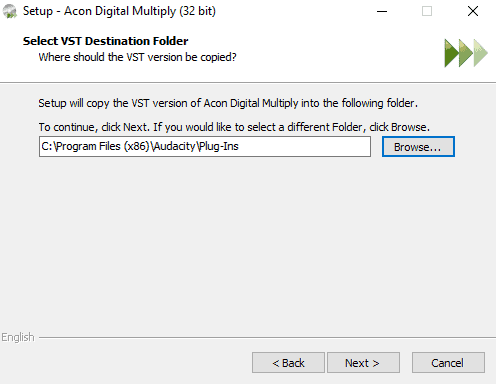The width and height of the screenshot is (496, 384).
Task: Close the setup window with X
Action: (473, 11)
